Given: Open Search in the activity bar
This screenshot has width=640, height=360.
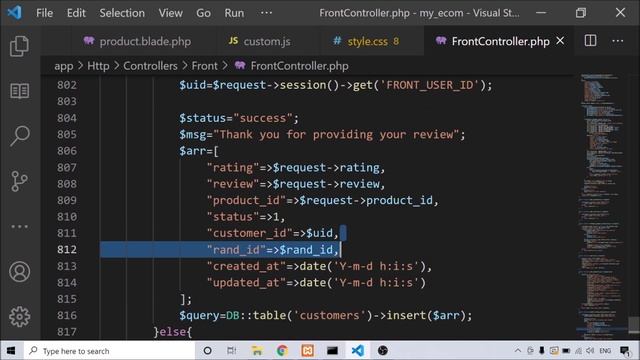Looking at the screenshot, I should point(20,136).
